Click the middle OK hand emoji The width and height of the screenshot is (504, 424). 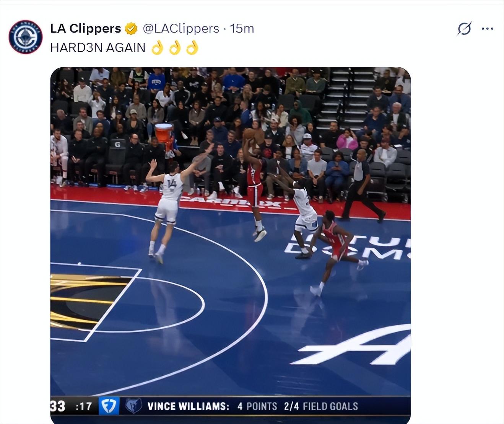[x=175, y=48]
